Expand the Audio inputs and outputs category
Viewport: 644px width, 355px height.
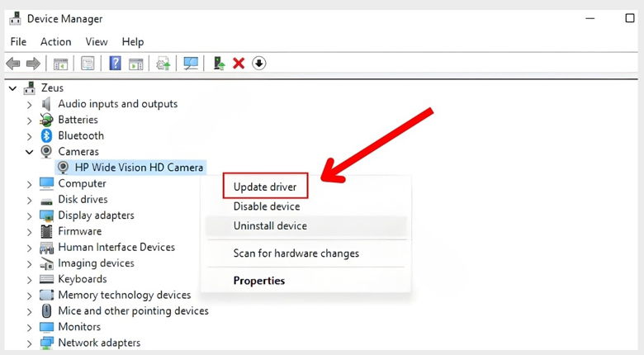point(30,104)
